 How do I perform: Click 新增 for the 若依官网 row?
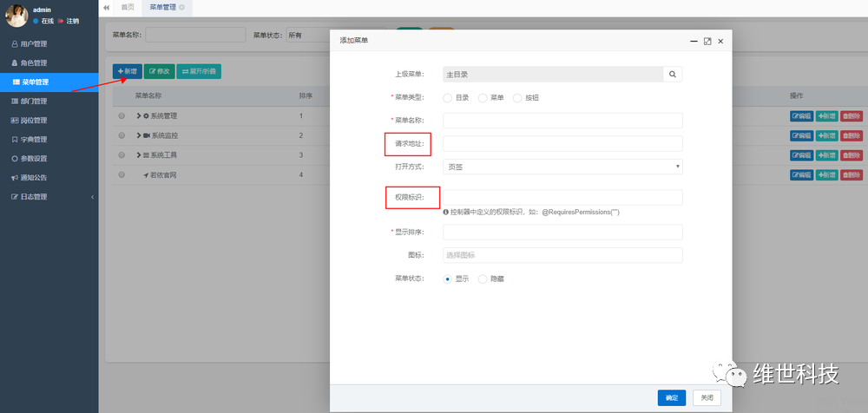pyautogui.click(x=827, y=175)
